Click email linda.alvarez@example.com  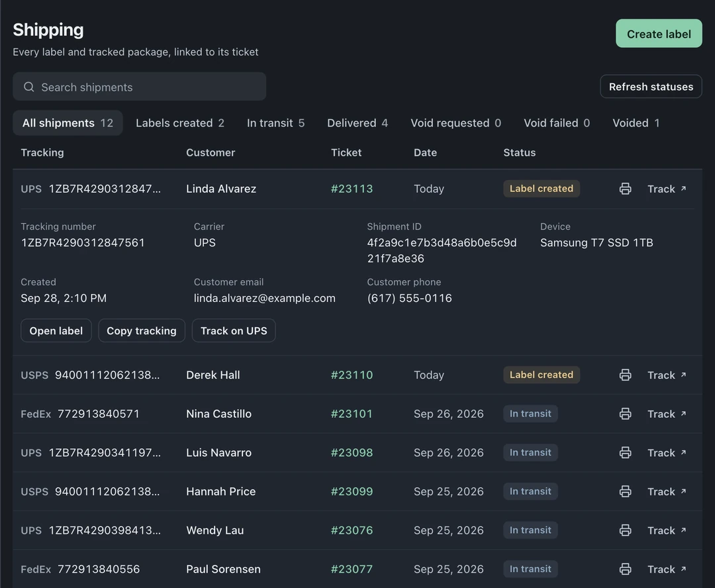click(x=264, y=299)
